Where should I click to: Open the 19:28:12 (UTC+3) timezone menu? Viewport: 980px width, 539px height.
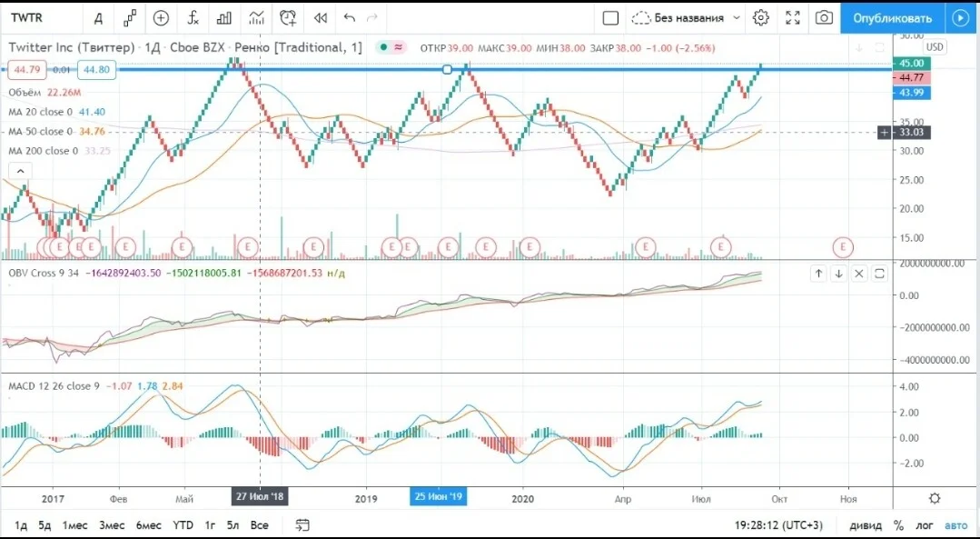tap(777, 525)
